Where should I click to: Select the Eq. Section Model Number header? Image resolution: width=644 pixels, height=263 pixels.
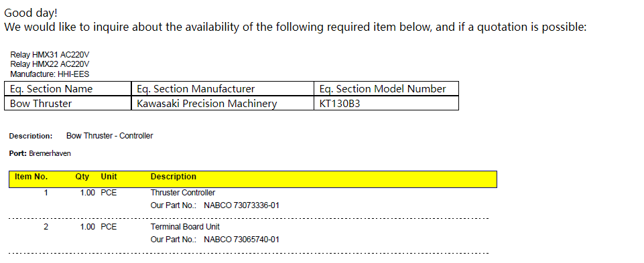click(x=386, y=88)
